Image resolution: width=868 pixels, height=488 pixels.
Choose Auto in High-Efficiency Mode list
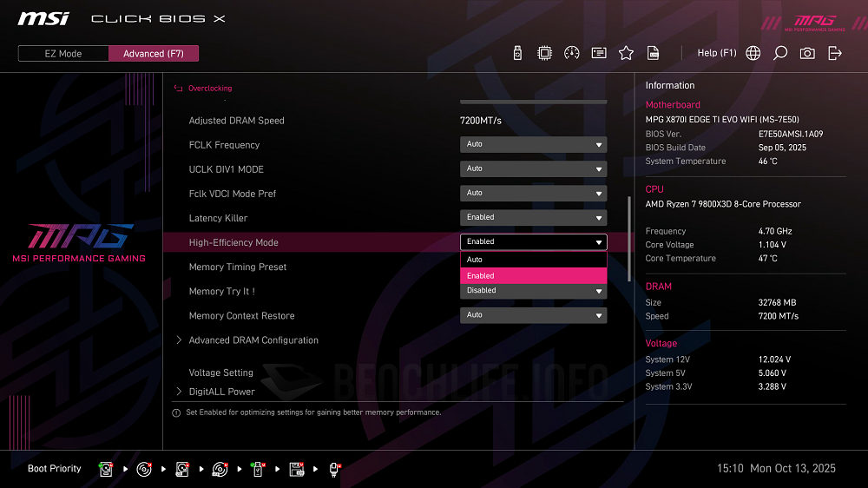533,260
